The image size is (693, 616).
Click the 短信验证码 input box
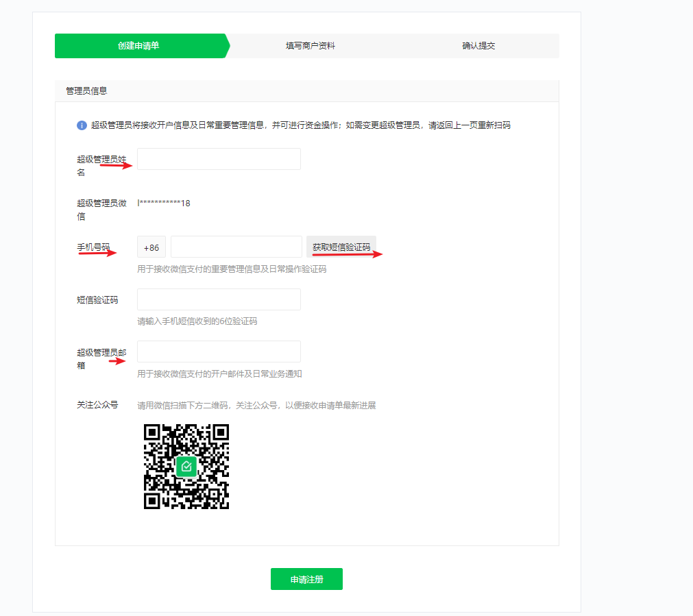pyautogui.click(x=219, y=299)
